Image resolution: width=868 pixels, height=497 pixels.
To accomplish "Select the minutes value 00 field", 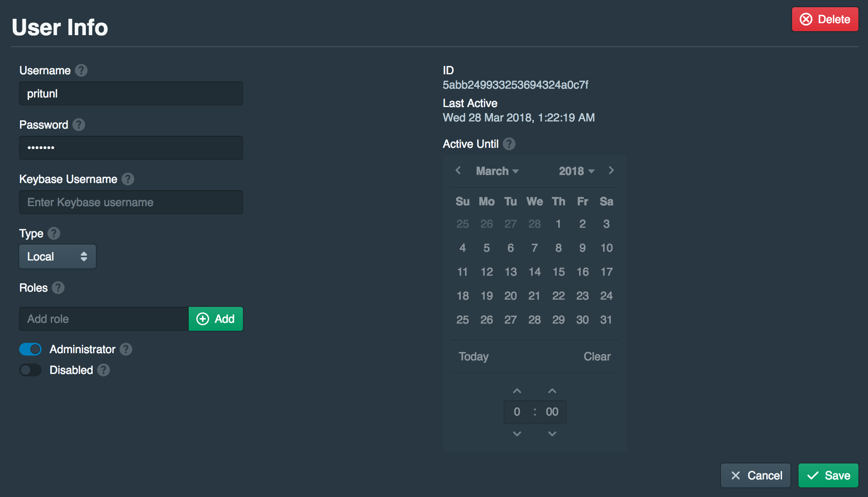I will pyautogui.click(x=552, y=412).
